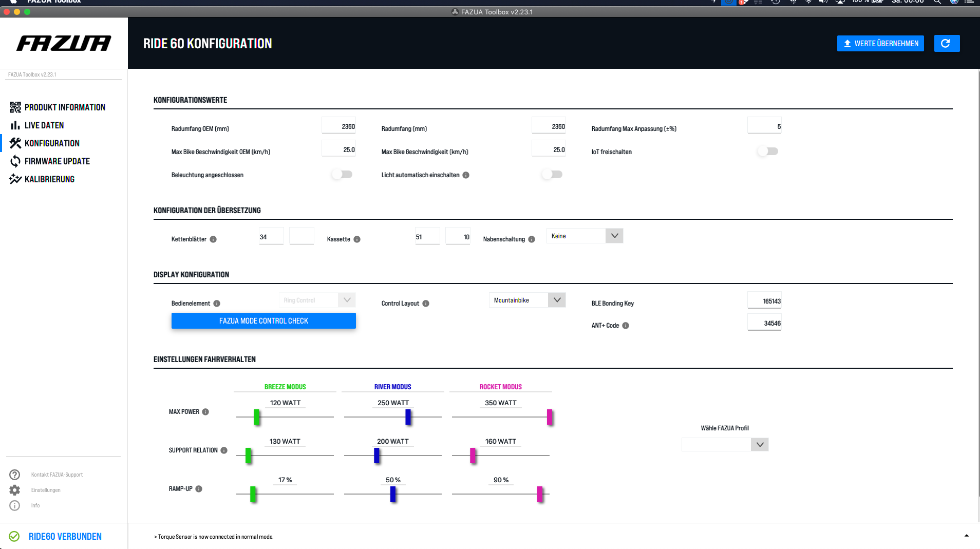Click the Konfiguration tools icon

[15, 143]
